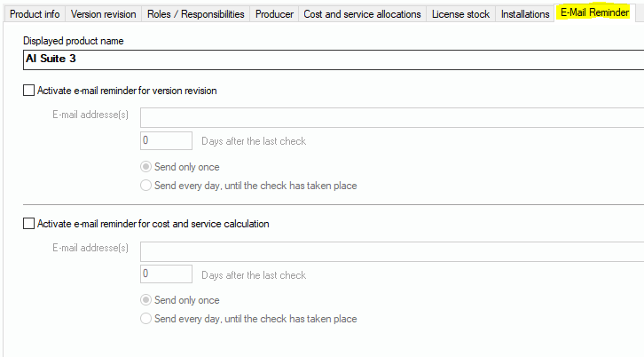Image resolution: width=644 pixels, height=357 pixels.
Task: Click the version revision days-after-check box
Action: [166, 140]
